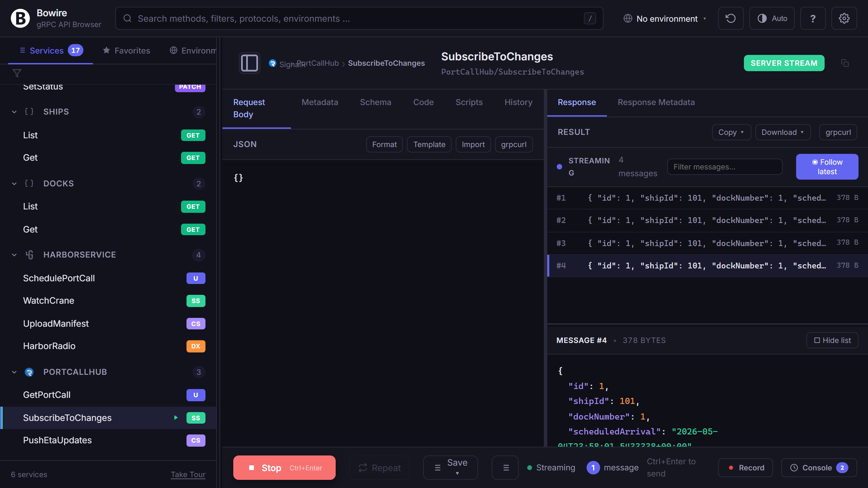The height and width of the screenshot is (488, 868).
Task: Collapse the HARBORSERVICE group chevron
Action: [14, 255]
